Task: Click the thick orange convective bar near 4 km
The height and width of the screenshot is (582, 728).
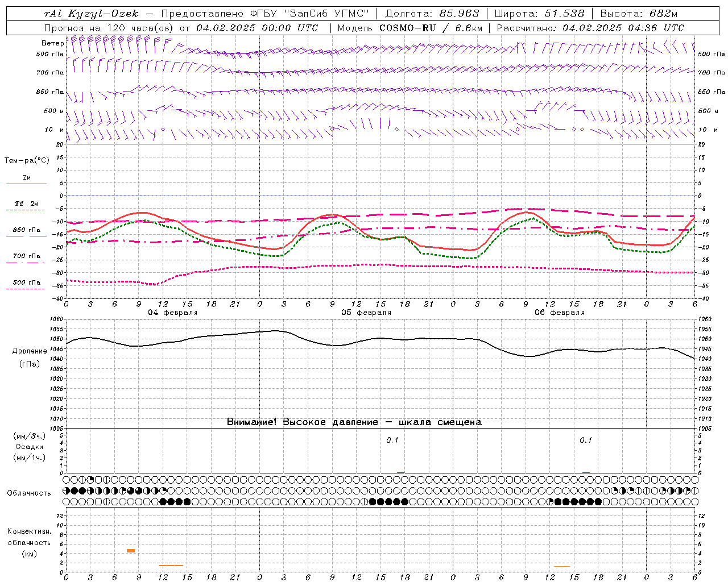Action: pyautogui.click(x=131, y=551)
